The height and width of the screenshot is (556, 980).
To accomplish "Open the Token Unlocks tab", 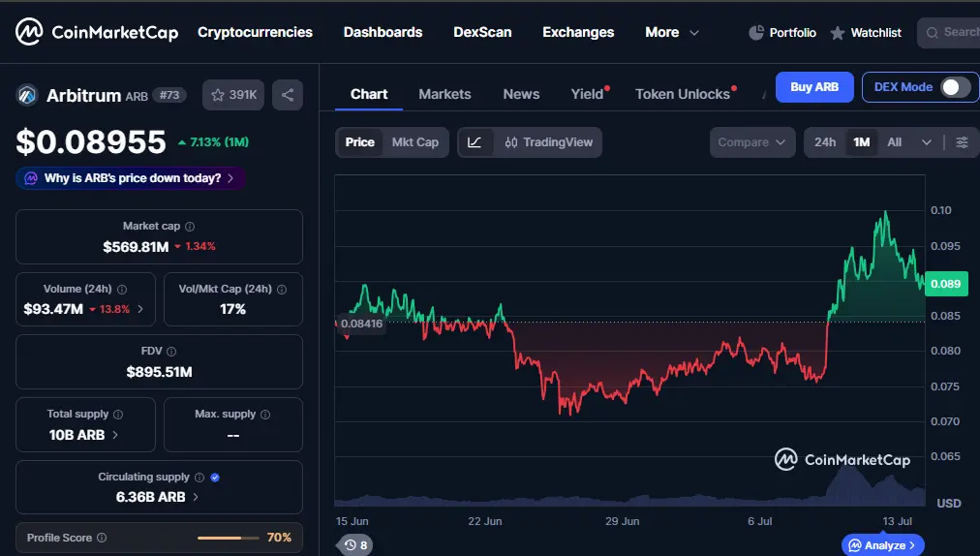I will coord(683,94).
